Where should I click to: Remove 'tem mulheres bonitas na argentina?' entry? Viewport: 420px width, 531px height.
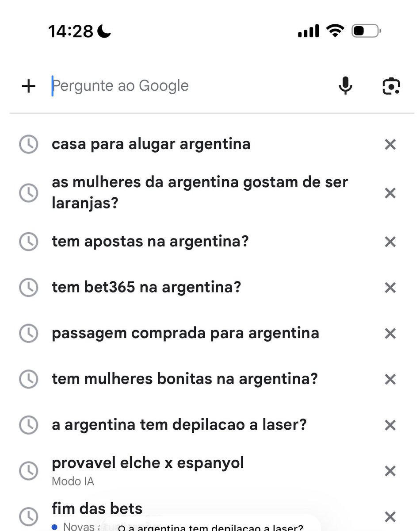(390, 379)
